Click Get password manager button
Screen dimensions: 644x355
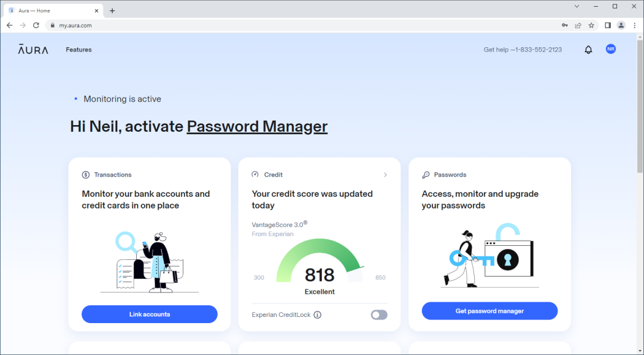(489, 311)
